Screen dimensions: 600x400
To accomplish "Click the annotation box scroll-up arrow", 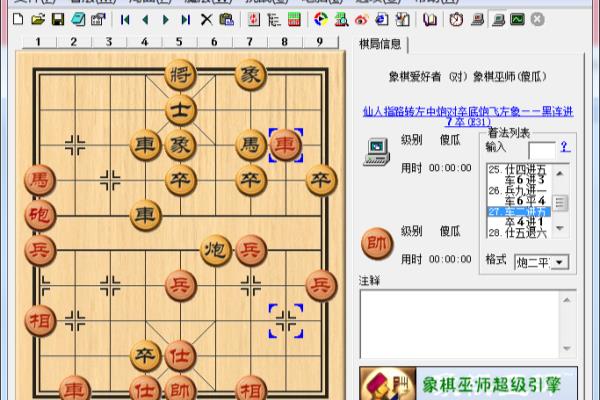I will coord(567,300).
